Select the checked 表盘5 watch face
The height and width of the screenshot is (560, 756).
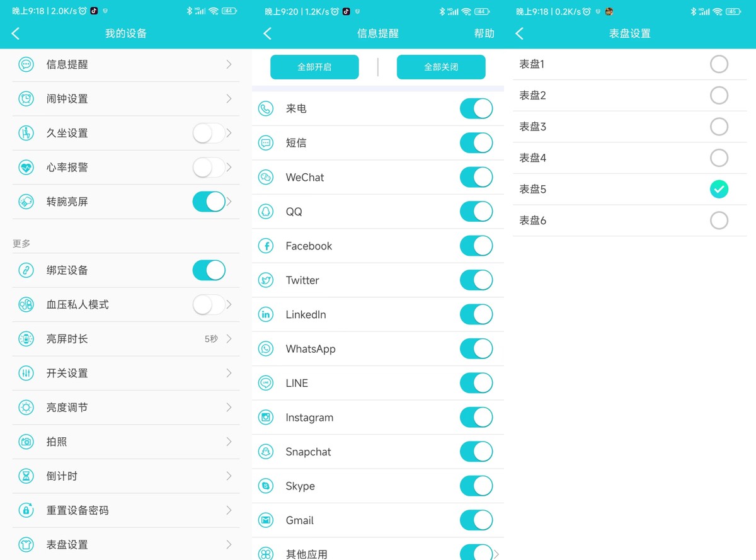(x=719, y=189)
